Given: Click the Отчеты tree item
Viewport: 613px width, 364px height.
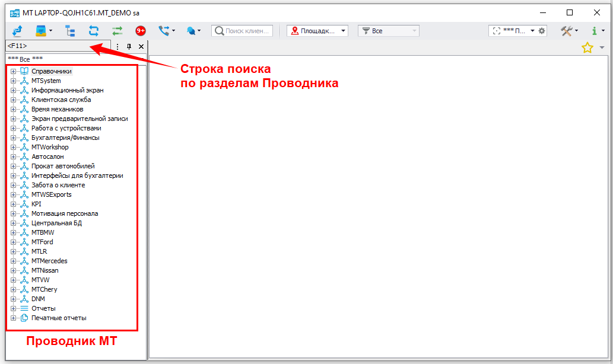Looking at the screenshot, I should 43,308.
